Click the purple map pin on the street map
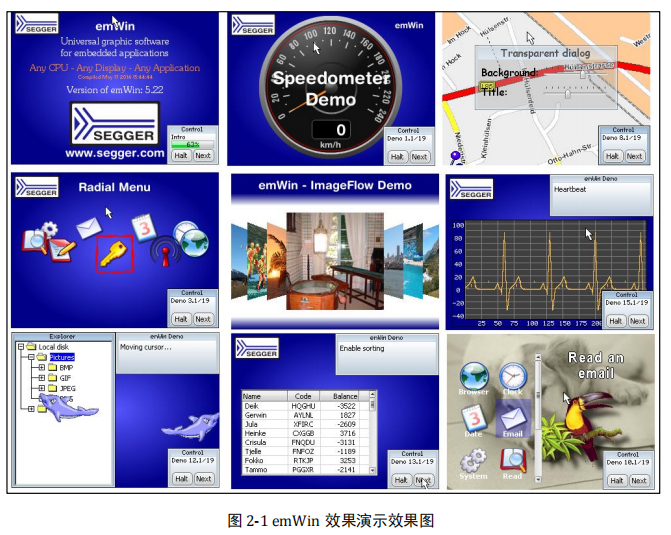 pos(456,158)
